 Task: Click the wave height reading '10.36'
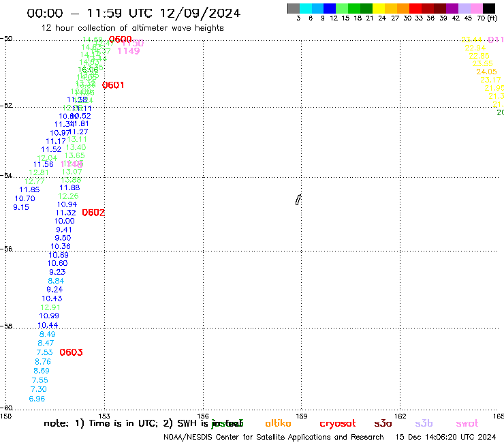pos(61,246)
